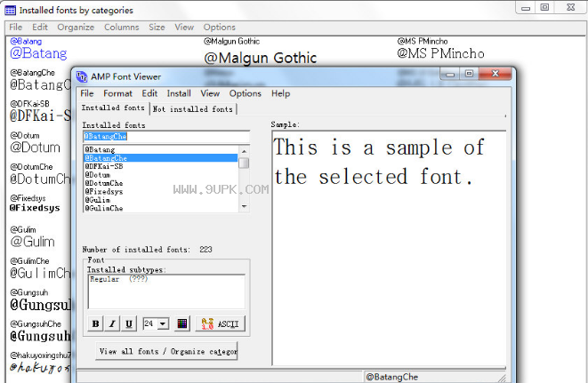Select @MS PMincho preview in categories window

coord(440,53)
